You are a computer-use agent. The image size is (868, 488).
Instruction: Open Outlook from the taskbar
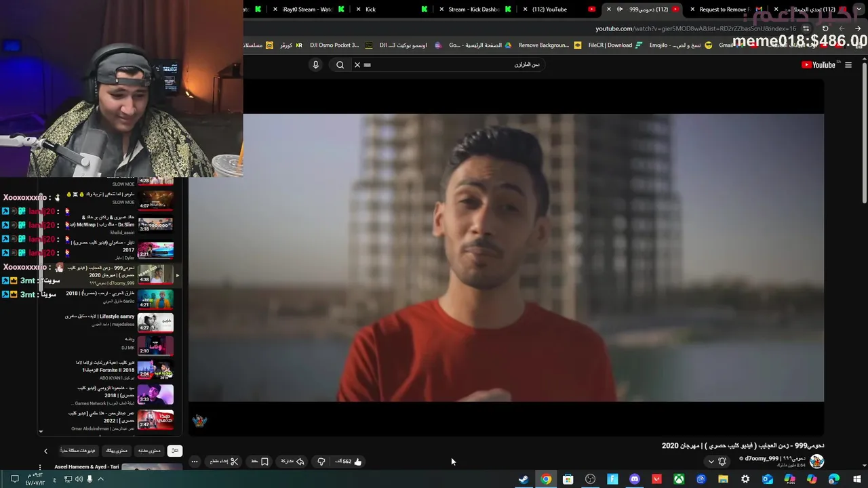(x=768, y=479)
